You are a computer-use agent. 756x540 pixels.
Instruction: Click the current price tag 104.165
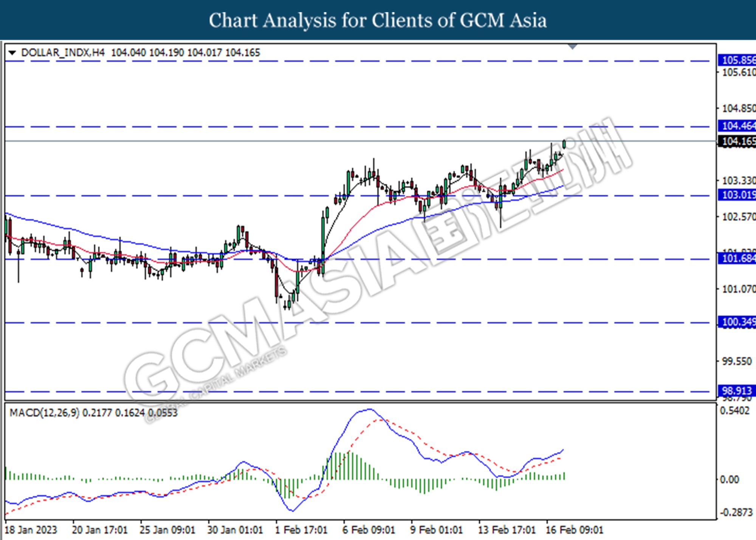(737, 141)
